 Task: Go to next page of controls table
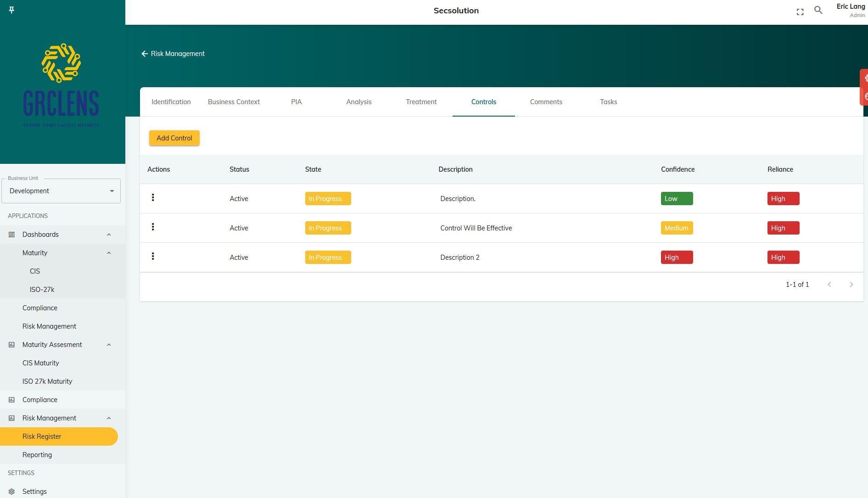[x=851, y=285]
